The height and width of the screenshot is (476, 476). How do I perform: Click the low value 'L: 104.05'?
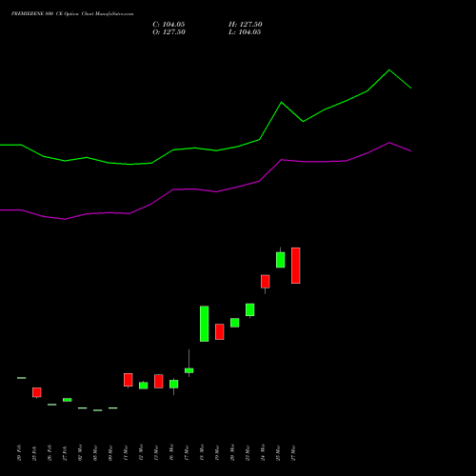click(245, 32)
